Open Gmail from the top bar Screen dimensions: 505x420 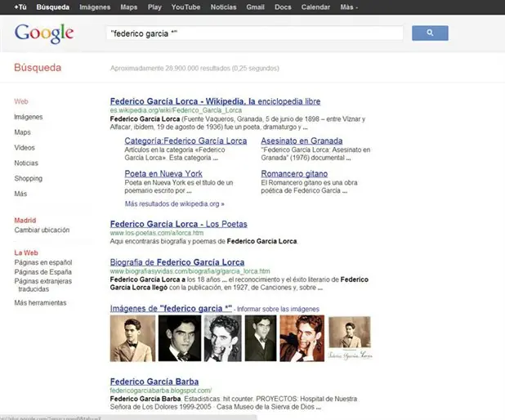[256, 7]
